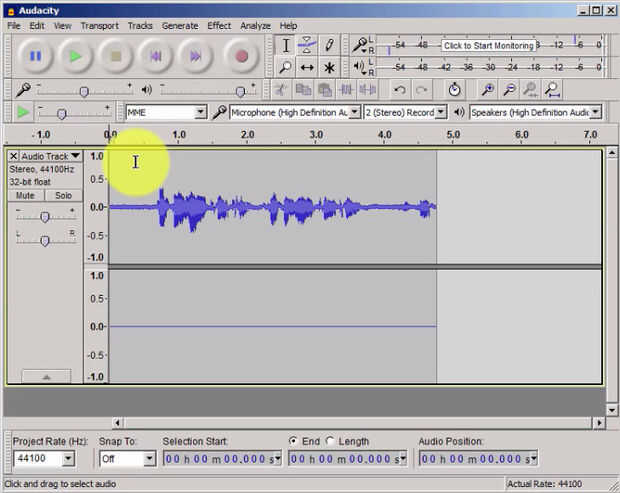Click the Paste icon in edit toolbar
620x493 pixels.
(x=325, y=90)
